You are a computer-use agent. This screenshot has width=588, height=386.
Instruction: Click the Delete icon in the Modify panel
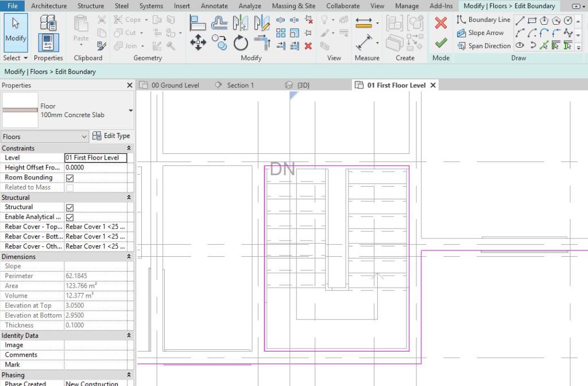click(x=308, y=46)
